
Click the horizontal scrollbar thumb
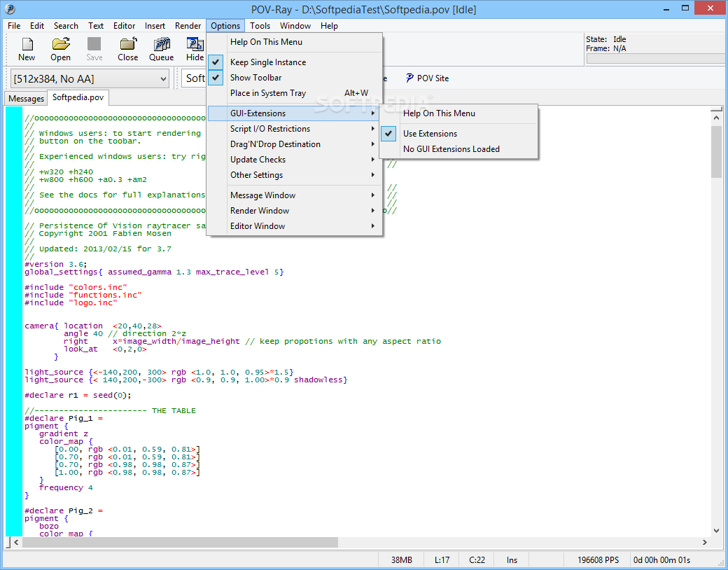[180, 543]
